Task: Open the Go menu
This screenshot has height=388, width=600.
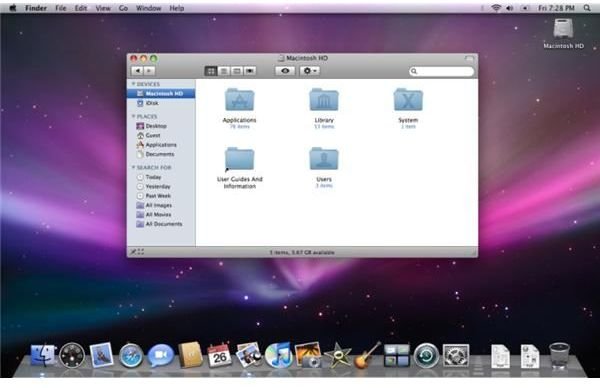Action: tap(123, 8)
